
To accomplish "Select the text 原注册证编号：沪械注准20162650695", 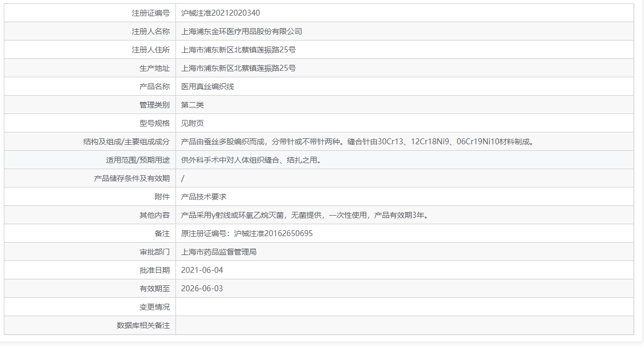I will point(247,233).
